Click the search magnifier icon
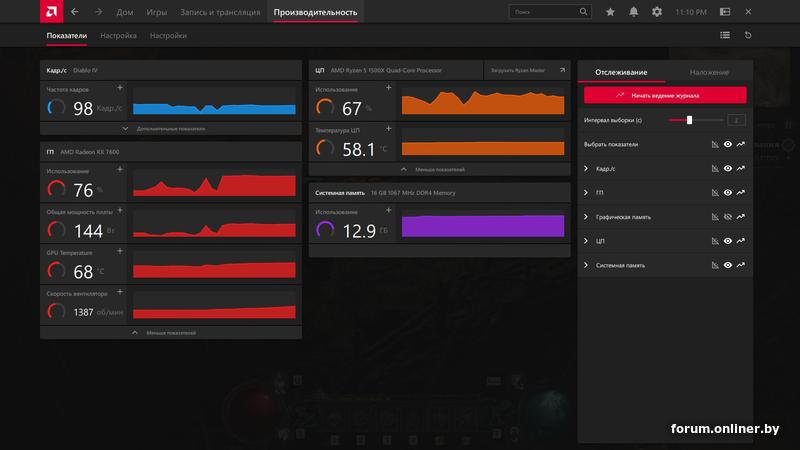 coord(583,12)
